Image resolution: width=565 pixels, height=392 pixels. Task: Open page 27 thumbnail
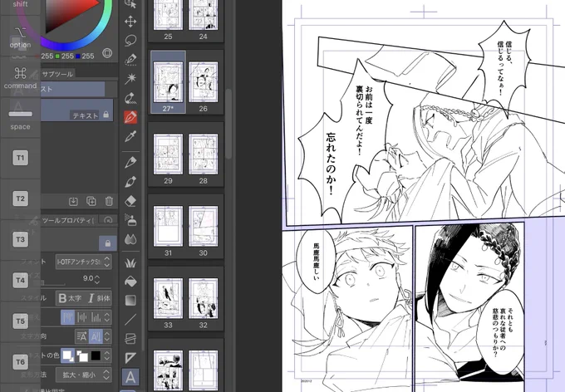168,82
